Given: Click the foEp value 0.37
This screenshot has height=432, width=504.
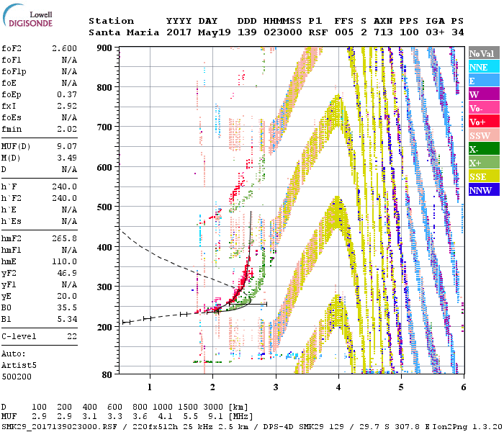Looking at the screenshot, I should [67, 94].
